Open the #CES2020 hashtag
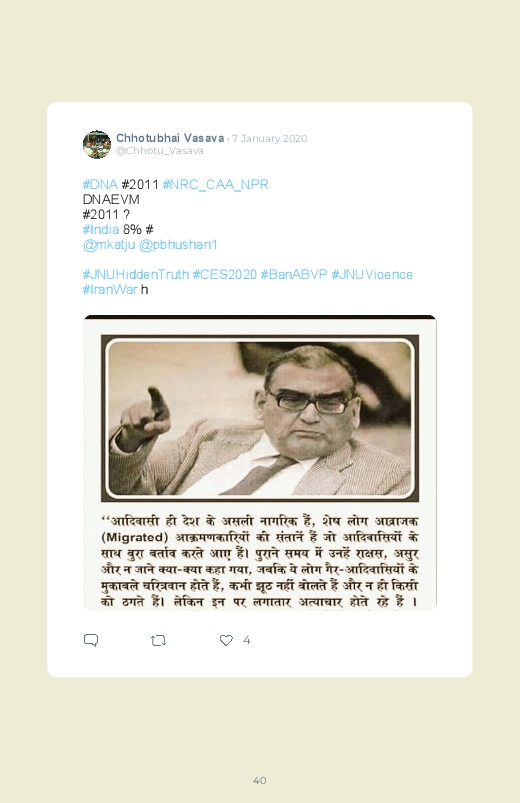Image resolution: width=520 pixels, height=803 pixels. [224, 274]
